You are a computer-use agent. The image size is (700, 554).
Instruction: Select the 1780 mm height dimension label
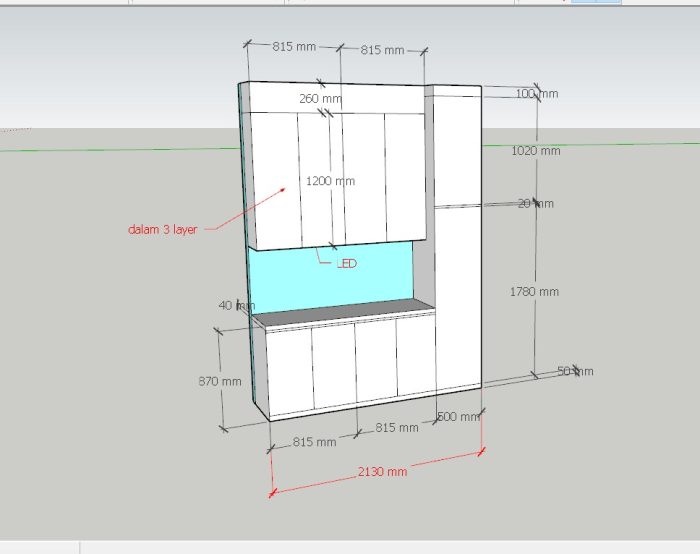pyautogui.click(x=534, y=292)
